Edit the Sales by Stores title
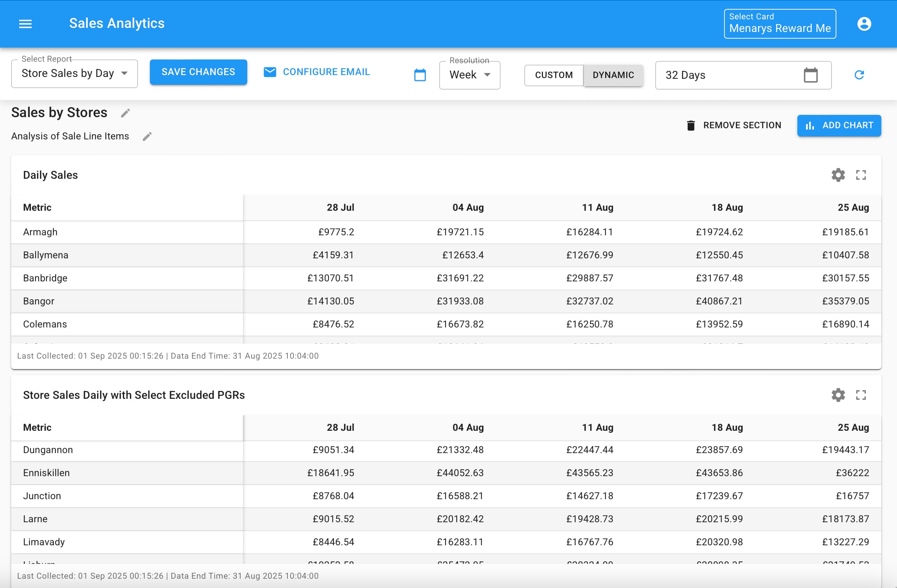Viewport: 897px width, 588px height. (125, 113)
